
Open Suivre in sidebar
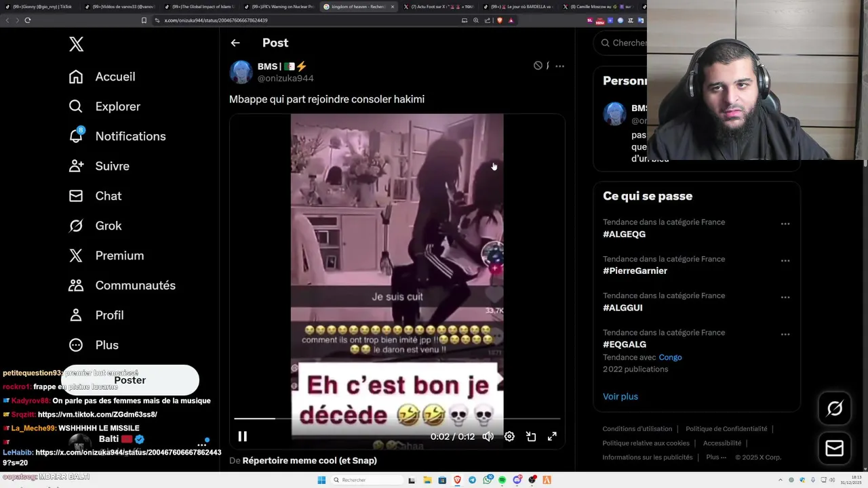[99, 166]
